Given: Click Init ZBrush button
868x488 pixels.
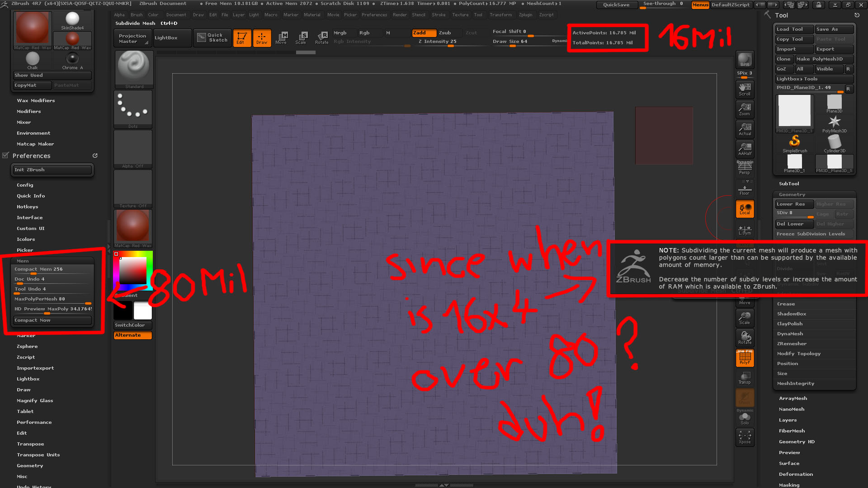Looking at the screenshot, I should [x=52, y=170].
